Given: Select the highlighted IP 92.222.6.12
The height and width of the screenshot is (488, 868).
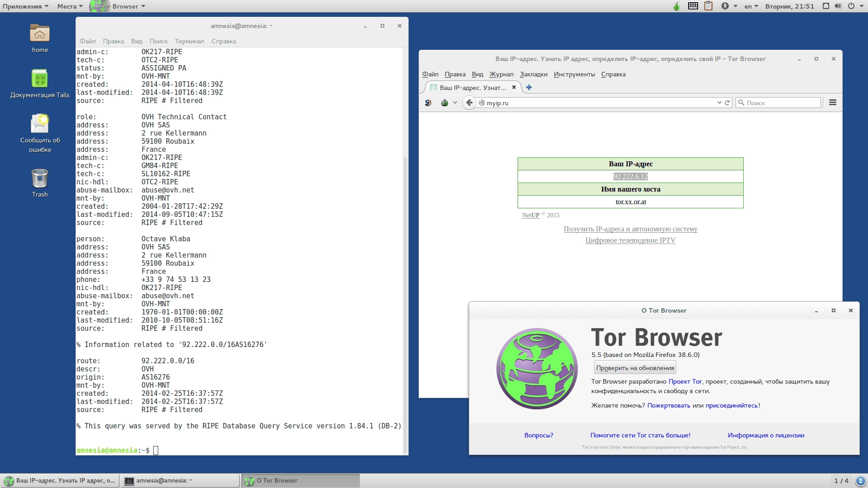Looking at the screenshot, I should tap(630, 177).
